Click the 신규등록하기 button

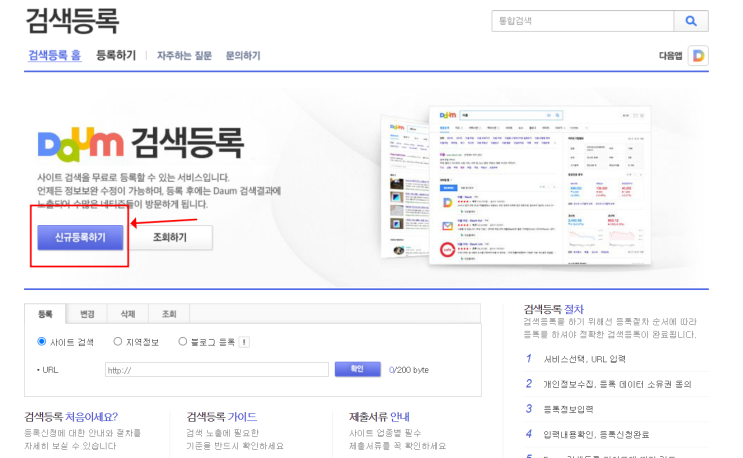pos(80,237)
